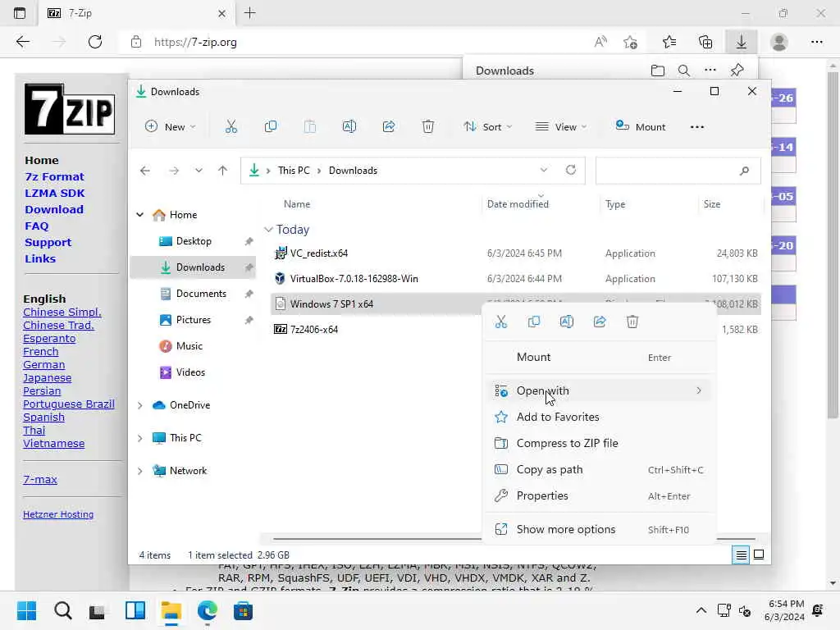Click Share icon in Explorer toolbar
This screenshot has width=840, height=630.
pyautogui.click(x=389, y=127)
